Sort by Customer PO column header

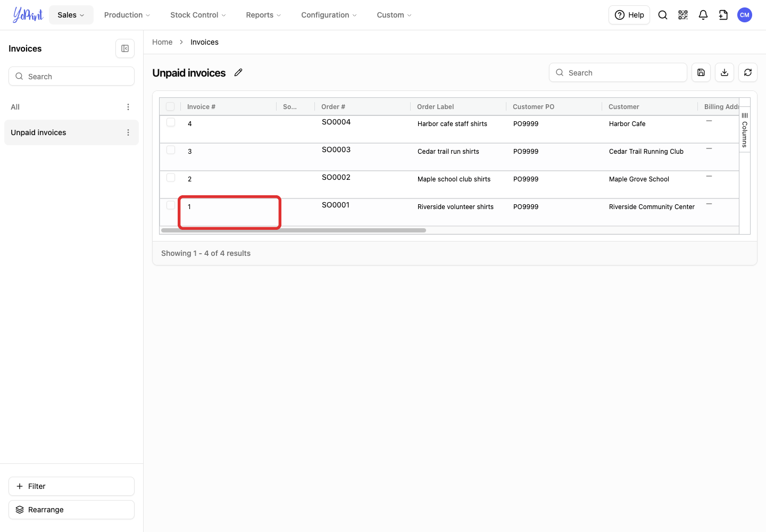[554, 106]
